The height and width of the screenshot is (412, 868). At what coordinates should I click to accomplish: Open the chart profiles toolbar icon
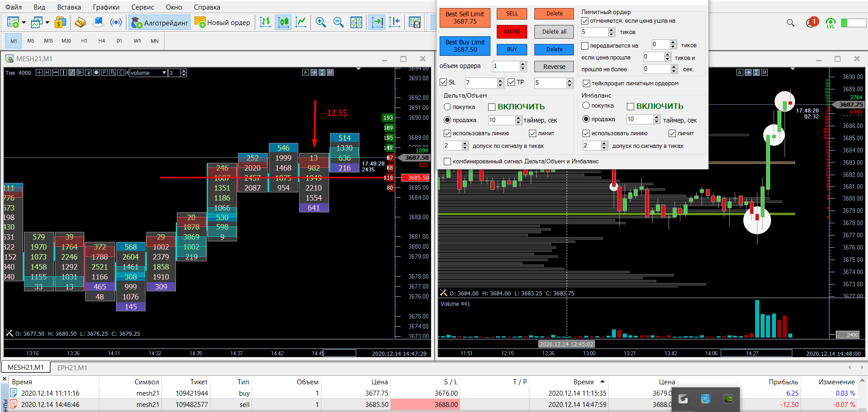[37, 22]
